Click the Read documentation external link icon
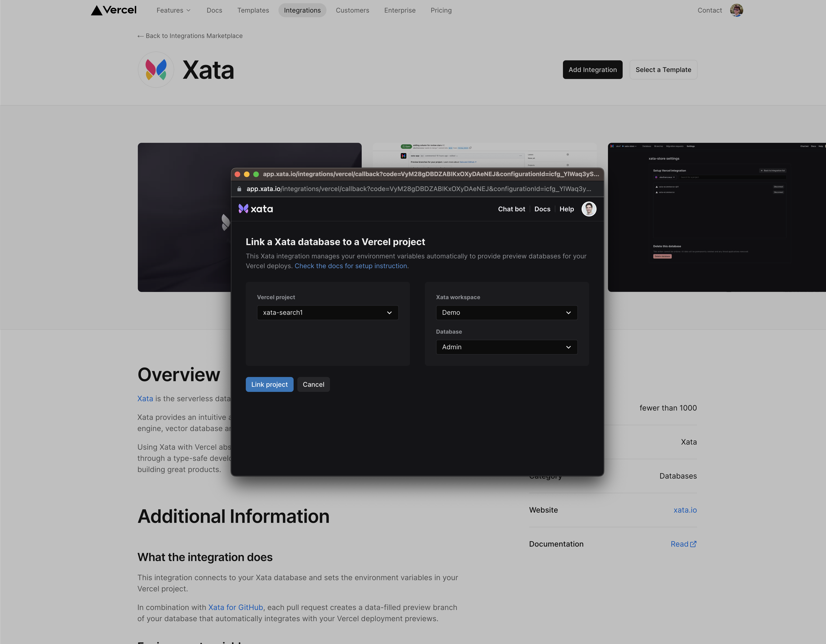This screenshot has height=644, width=826. point(693,544)
